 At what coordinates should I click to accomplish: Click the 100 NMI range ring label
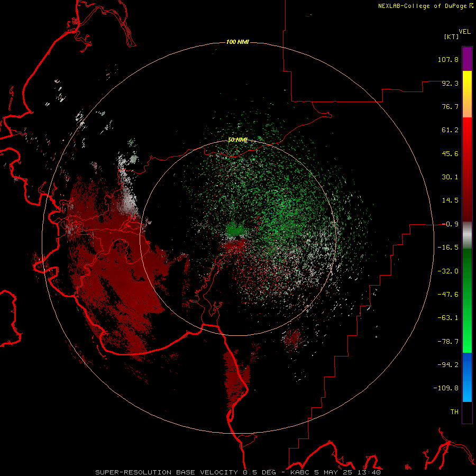[237, 42]
